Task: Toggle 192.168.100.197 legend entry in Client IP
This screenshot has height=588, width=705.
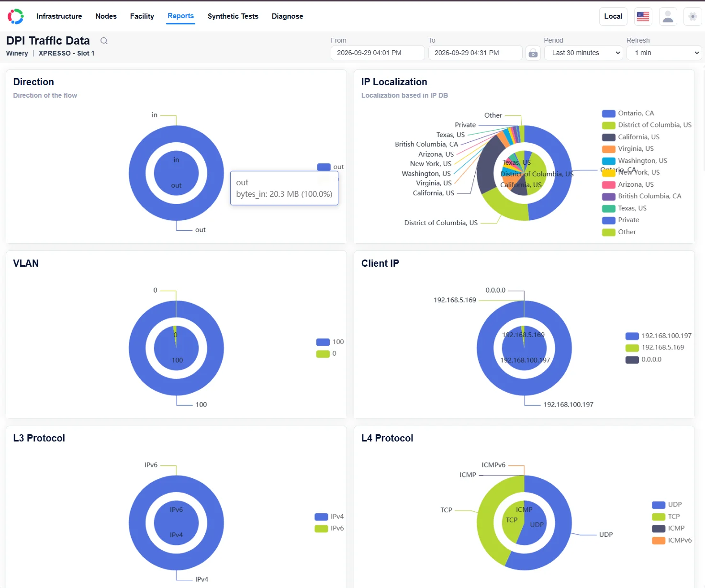Action: pyautogui.click(x=659, y=336)
